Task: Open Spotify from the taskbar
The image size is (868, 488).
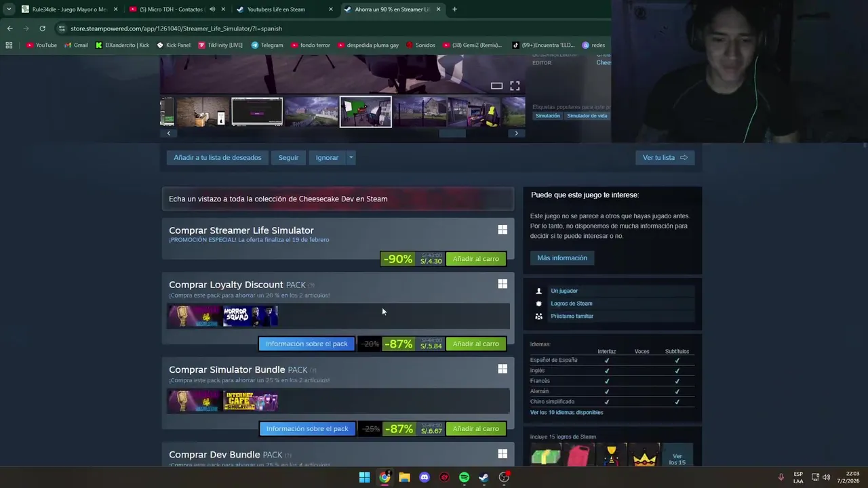Action: pos(464,477)
